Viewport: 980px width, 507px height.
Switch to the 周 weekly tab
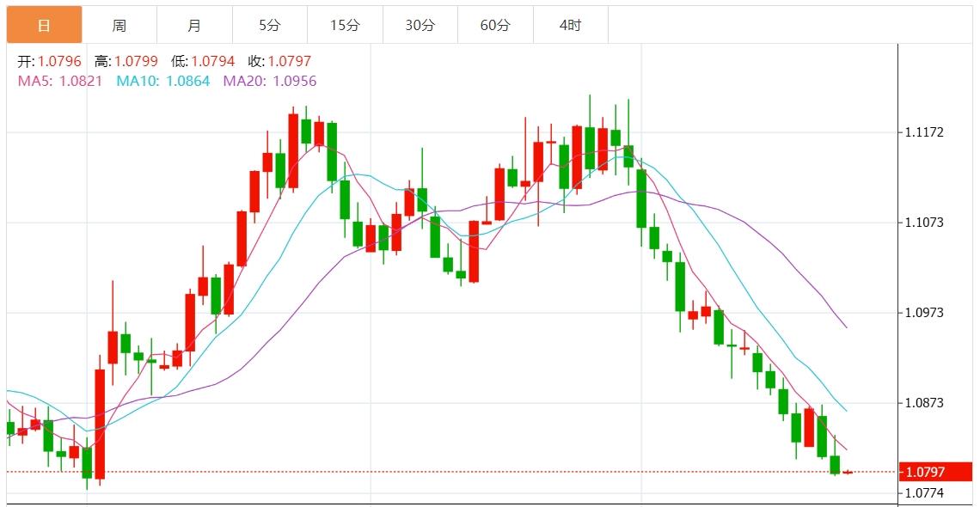[119, 25]
